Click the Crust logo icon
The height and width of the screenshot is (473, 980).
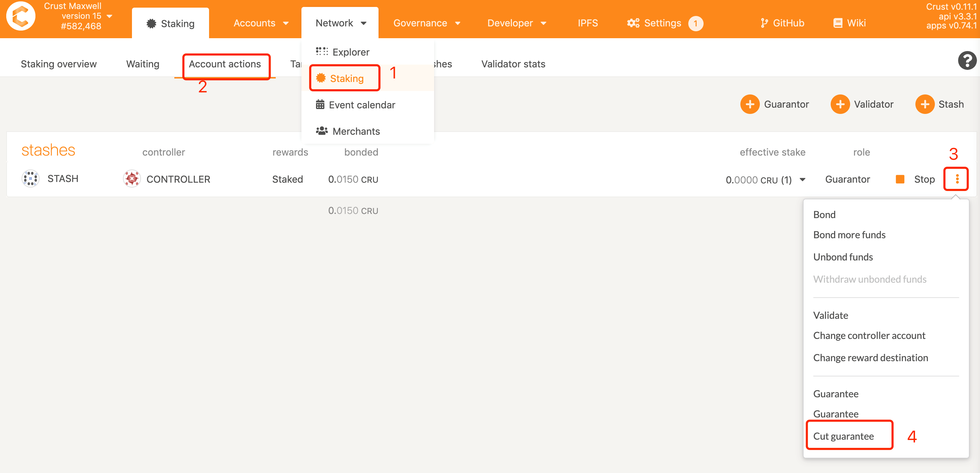20,16
